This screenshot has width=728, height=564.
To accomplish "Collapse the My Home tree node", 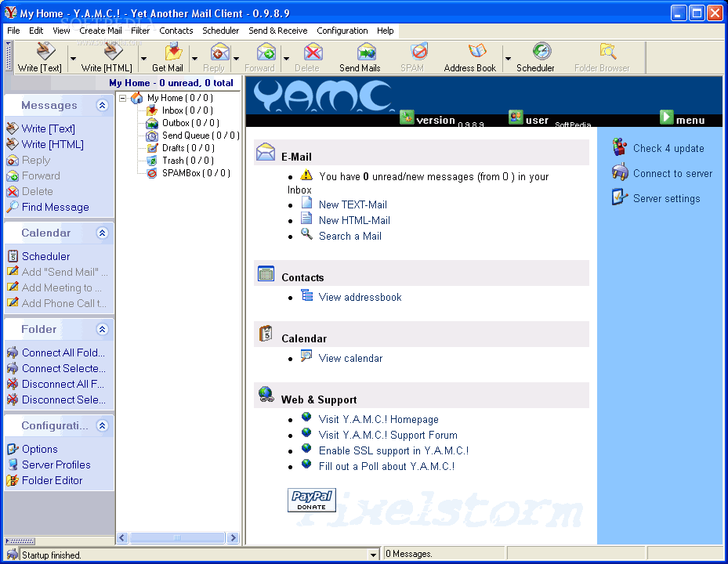I will [123, 98].
